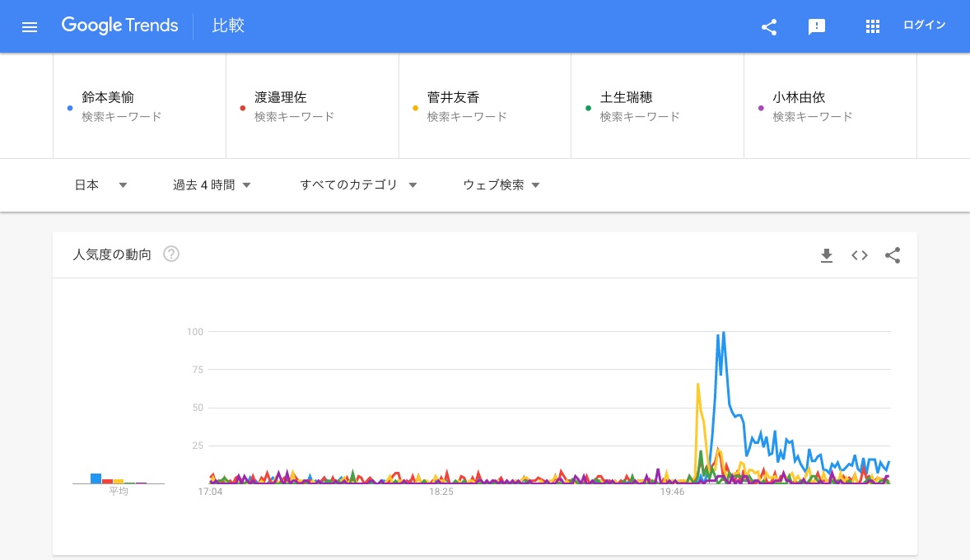Open the hamburger main menu
Image resolution: width=970 pixels, height=560 pixels.
coord(30,26)
